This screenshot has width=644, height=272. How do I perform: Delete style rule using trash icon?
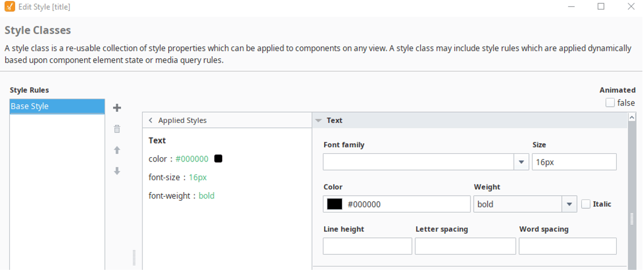click(x=117, y=129)
